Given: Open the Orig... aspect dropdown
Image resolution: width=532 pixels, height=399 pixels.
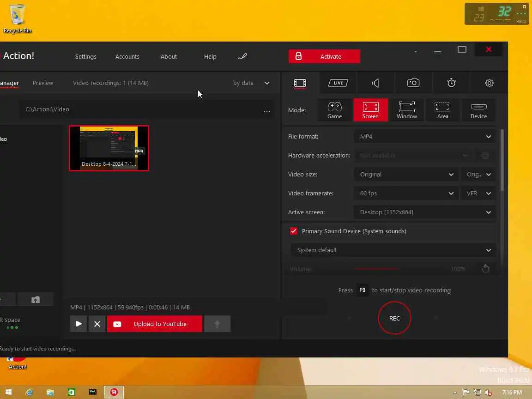Looking at the screenshot, I should click(478, 175).
